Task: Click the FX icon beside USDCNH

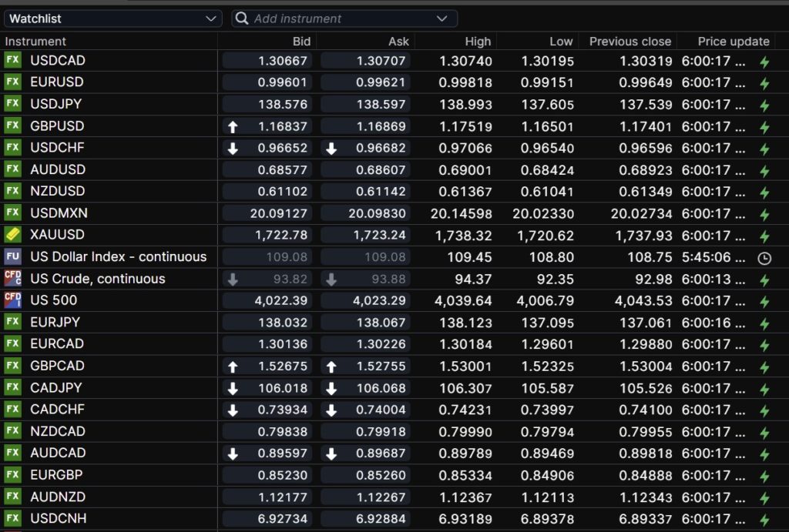Action: pos(12,519)
